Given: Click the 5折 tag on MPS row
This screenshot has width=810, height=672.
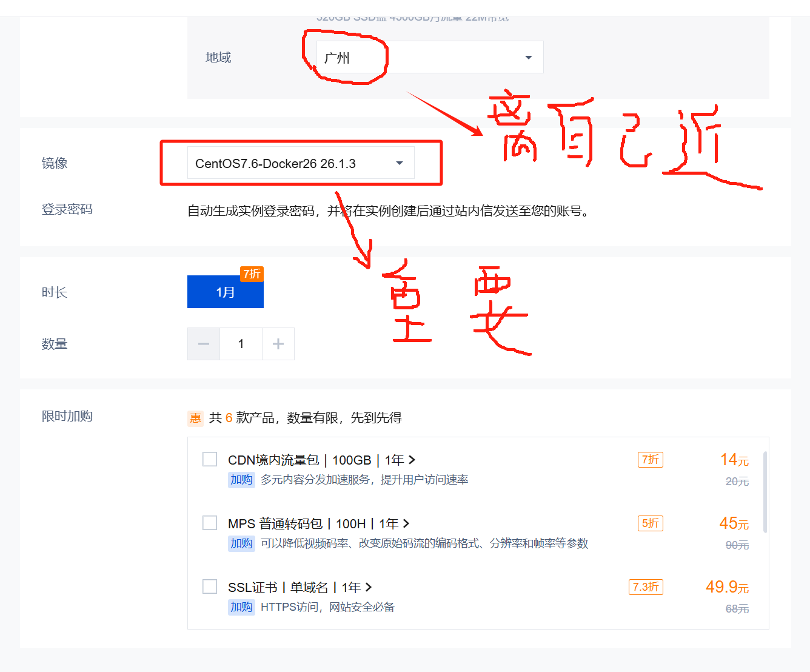Looking at the screenshot, I should click(x=651, y=523).
